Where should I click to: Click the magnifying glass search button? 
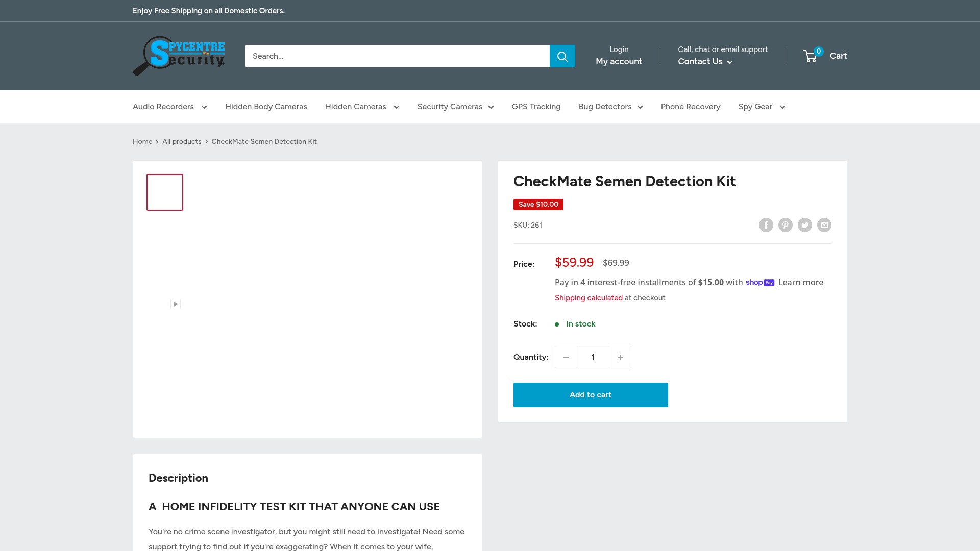562,56
